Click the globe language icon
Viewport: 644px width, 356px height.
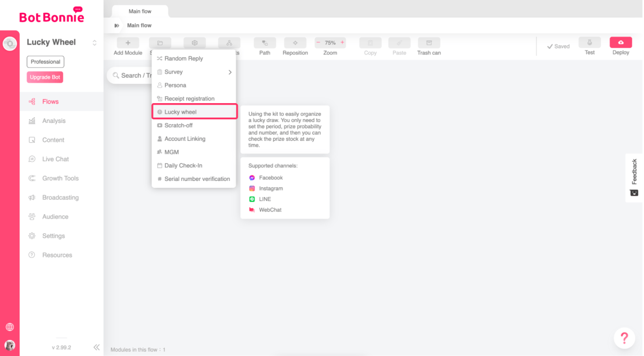10,327
